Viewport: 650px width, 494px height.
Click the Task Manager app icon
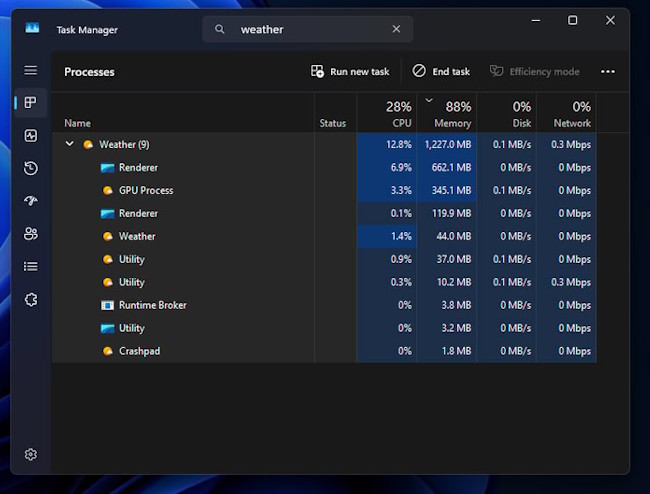(x=32, y=28)
